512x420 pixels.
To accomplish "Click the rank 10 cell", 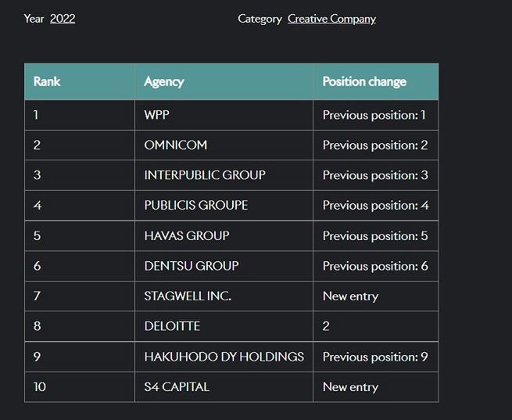I will (40, 387).
